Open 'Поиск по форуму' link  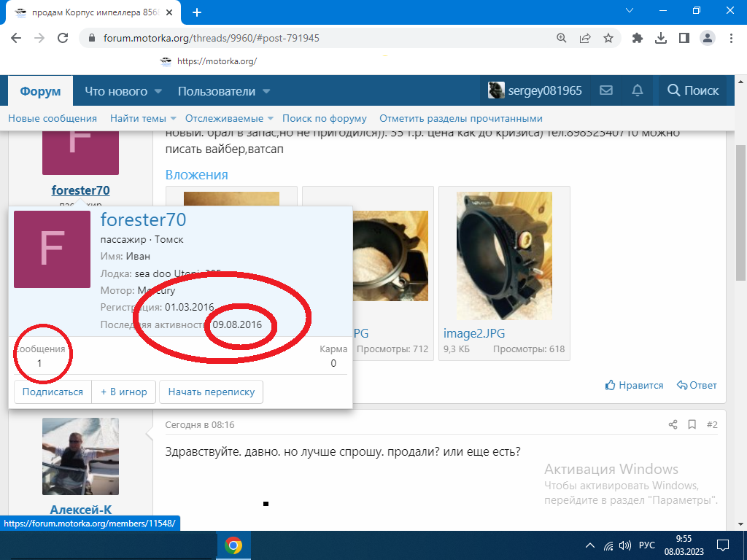(325, 119)
